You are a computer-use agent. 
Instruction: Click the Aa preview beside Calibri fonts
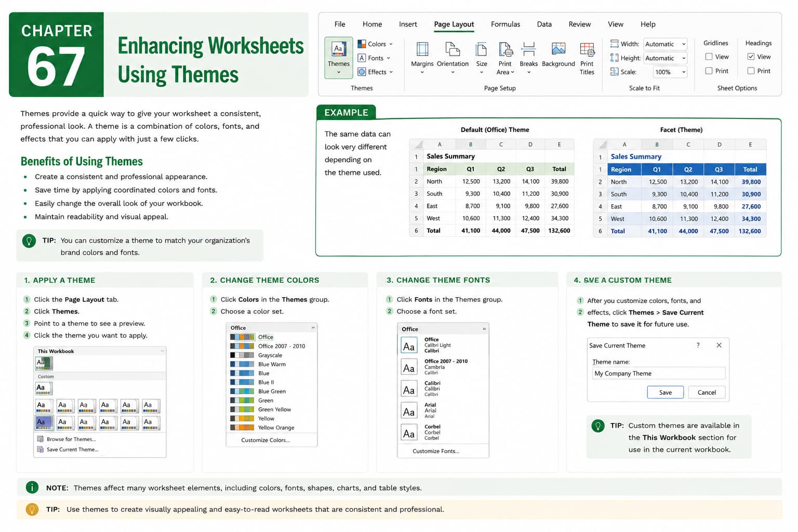click(409, 389)
